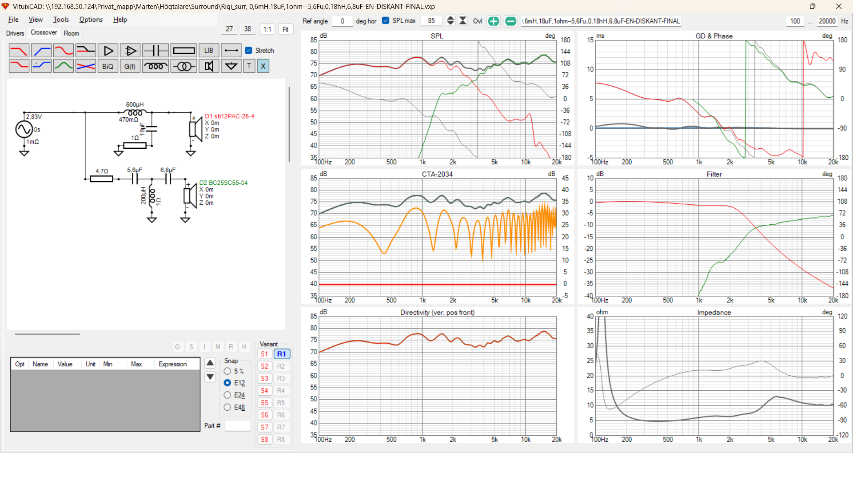Select the red all-pass filter block
Viewport: 853px width, 504px height.
click(64, 51)
